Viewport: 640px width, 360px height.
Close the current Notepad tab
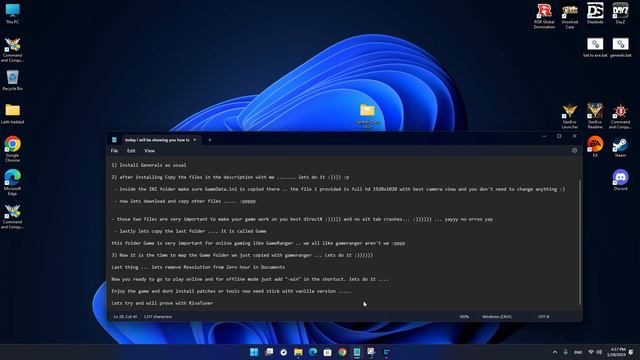coord(195,140)
